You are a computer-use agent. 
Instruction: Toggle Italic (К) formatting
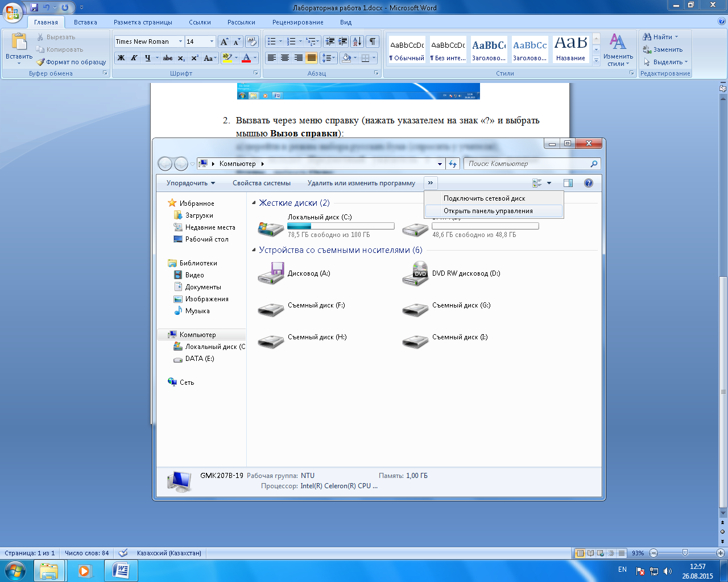[134, 58]
